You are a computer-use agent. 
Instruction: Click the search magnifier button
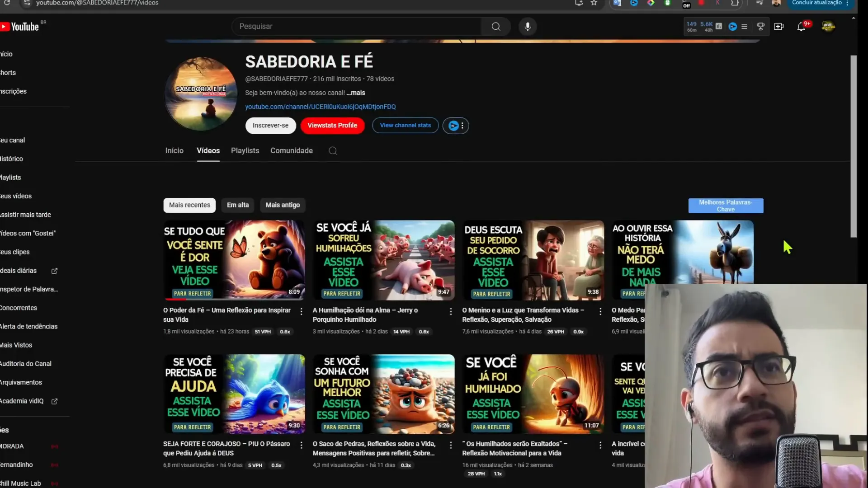pyautogui.click(x=496, y=27)
